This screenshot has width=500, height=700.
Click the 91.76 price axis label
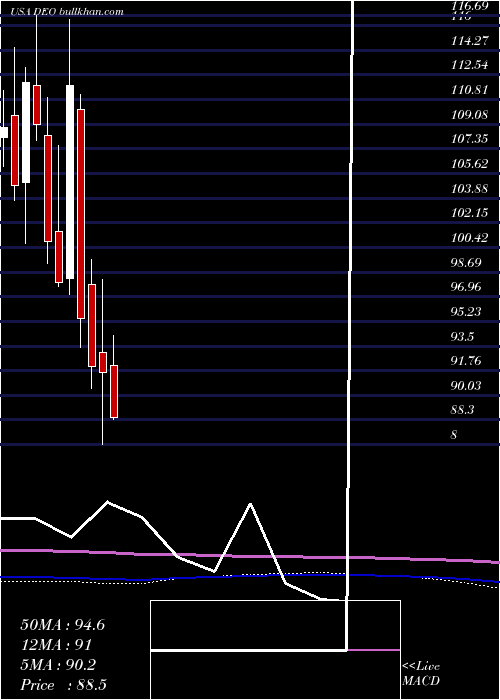[x=466, y=360]
